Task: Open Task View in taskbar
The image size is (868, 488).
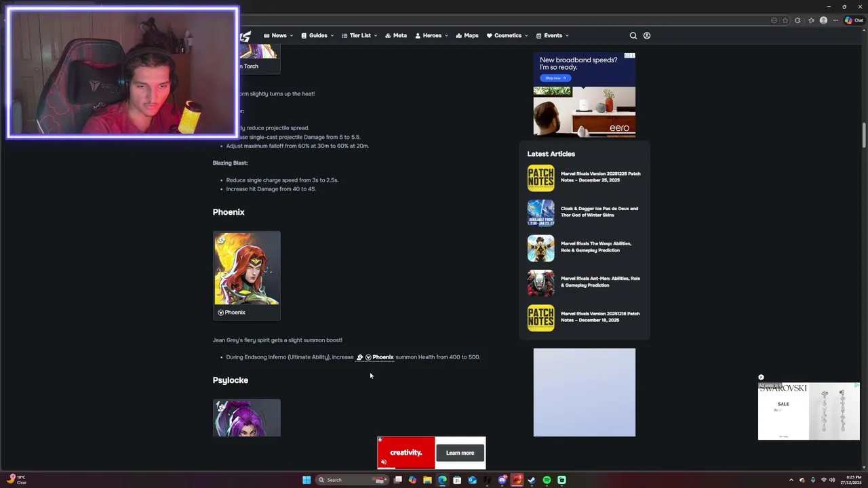Action: (x=398, y=480)
